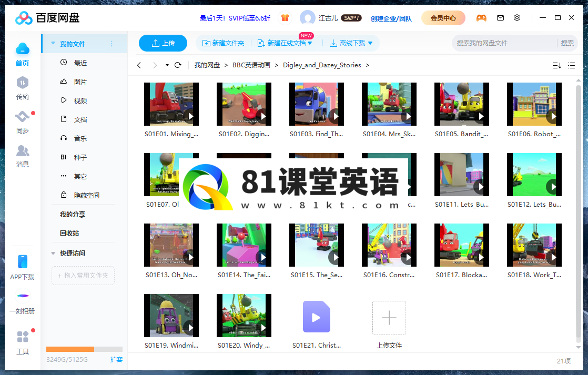The height and width of the screenshot is (375, 588).
Task: Open the 会员中心 member center
Action: tap(443, 18)
